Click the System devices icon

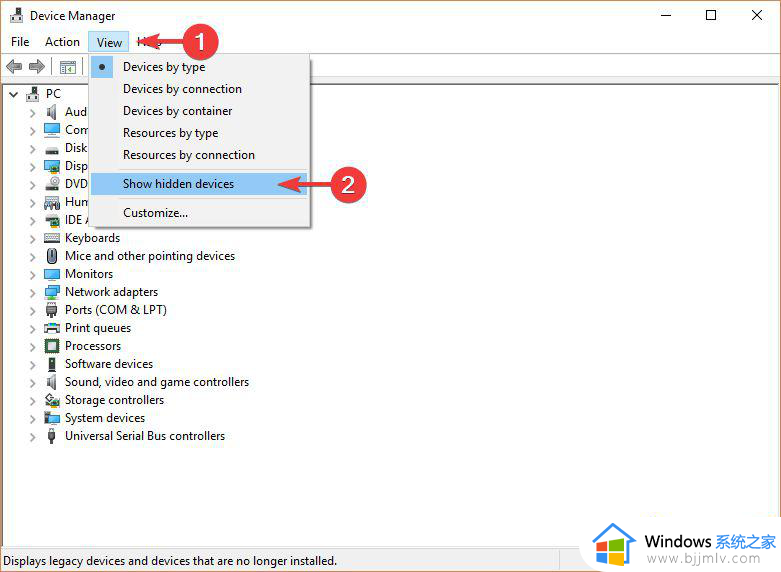click(x=52, y=418)
